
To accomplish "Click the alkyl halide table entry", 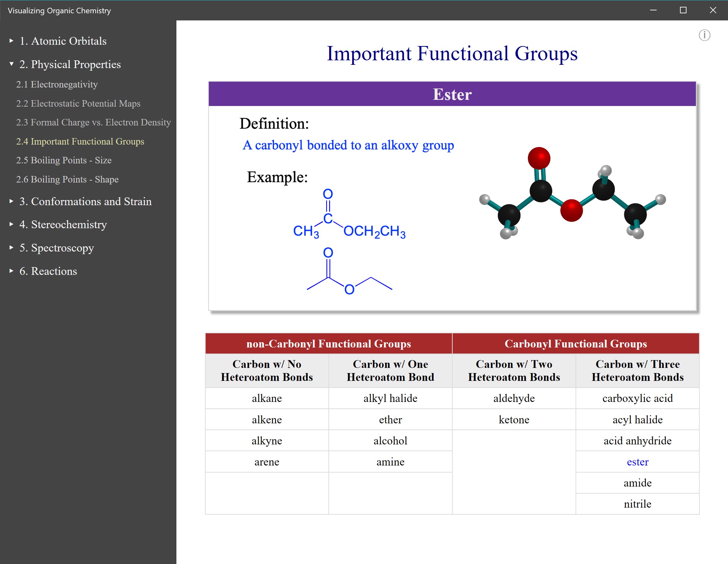I will point(390,398).
